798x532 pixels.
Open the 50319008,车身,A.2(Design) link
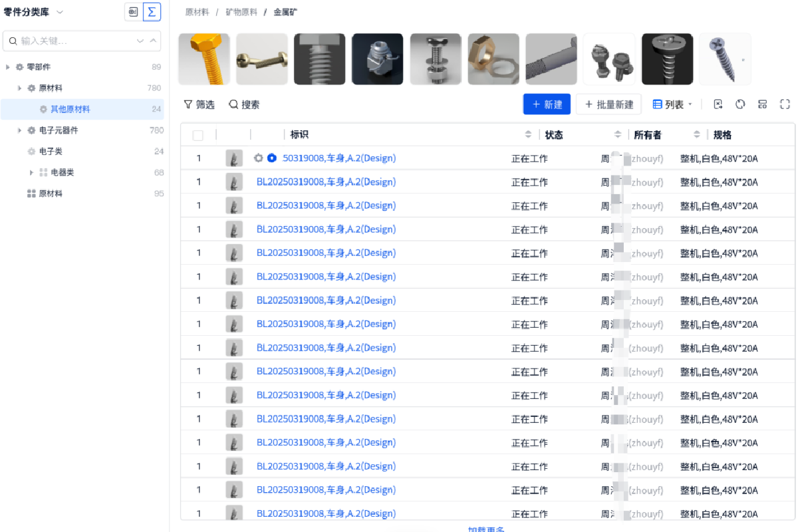tap(339, 158)
